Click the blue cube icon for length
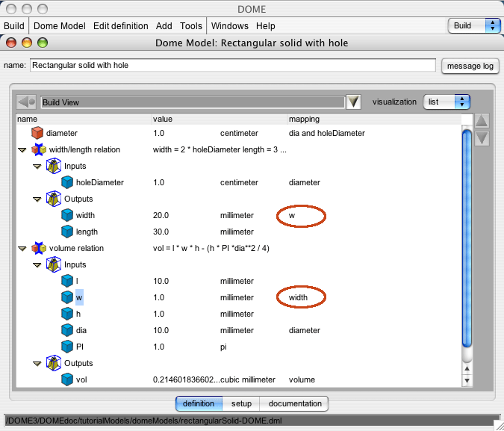504x431 pixels. pos(67,232)
